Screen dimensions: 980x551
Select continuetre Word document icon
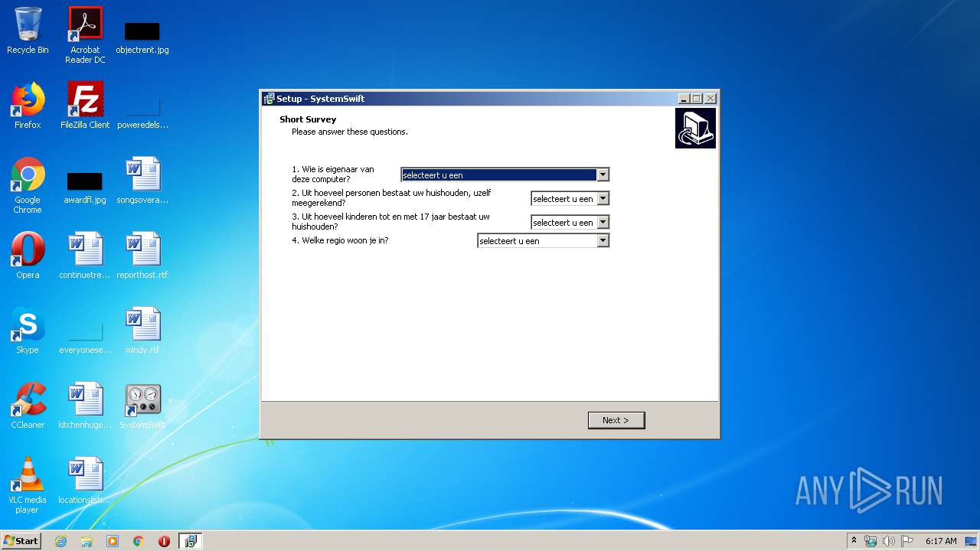85,256
